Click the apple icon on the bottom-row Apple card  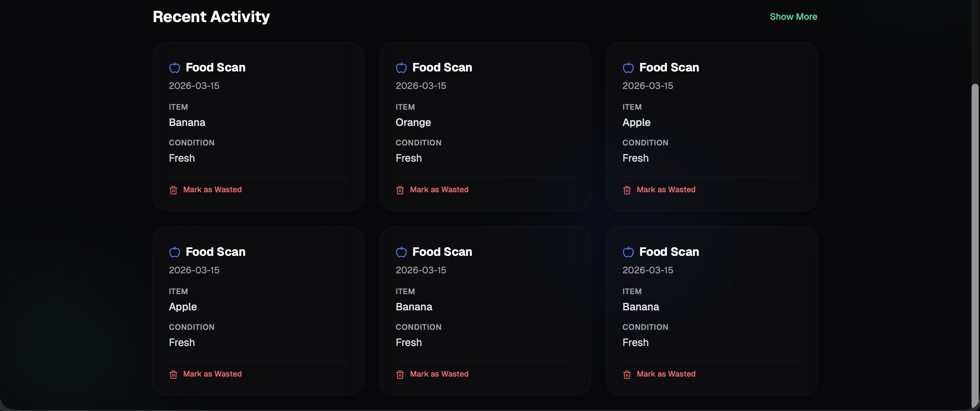[x=174, y=252]
